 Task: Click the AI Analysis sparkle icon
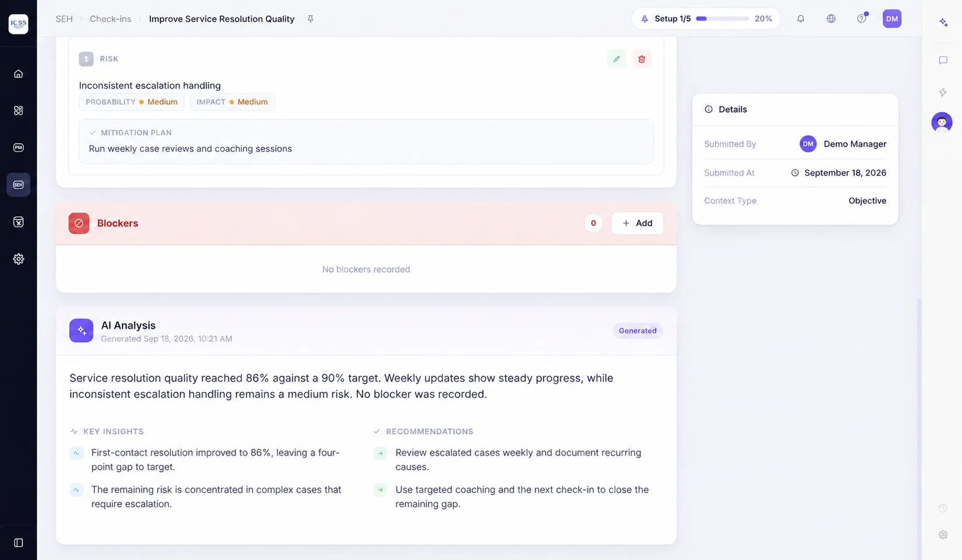81,331
